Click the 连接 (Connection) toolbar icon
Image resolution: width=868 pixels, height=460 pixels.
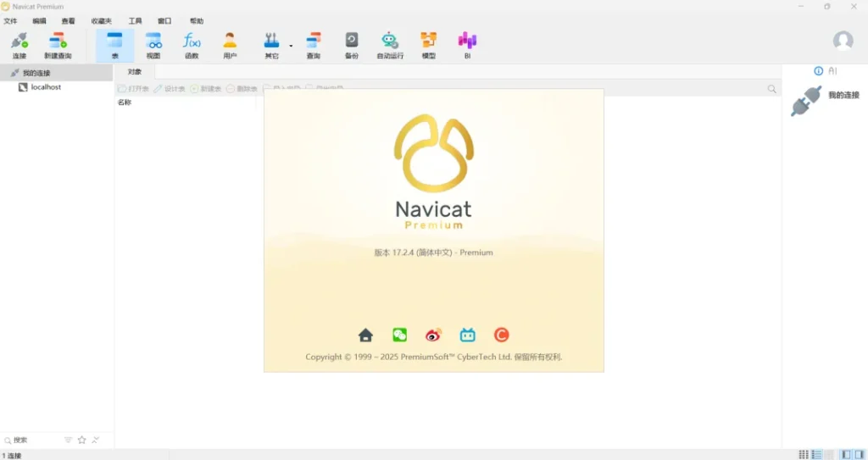coord(19,46)
